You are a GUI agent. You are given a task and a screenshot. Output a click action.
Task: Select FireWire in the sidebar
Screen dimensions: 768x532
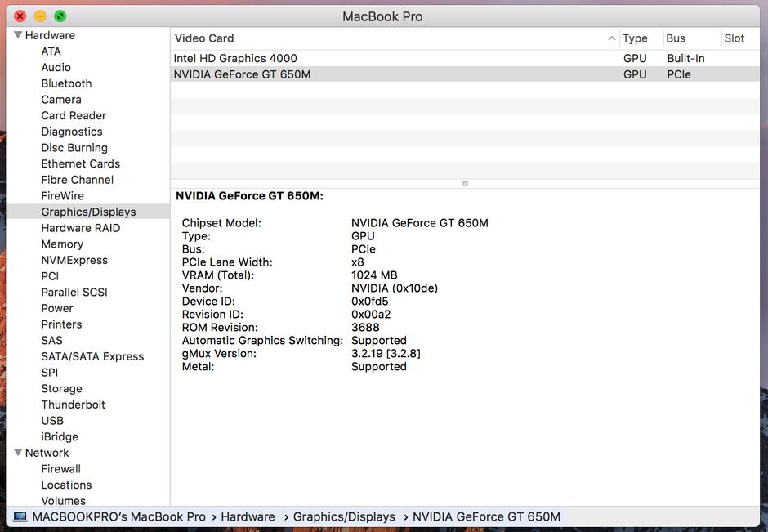pos(62,196)
